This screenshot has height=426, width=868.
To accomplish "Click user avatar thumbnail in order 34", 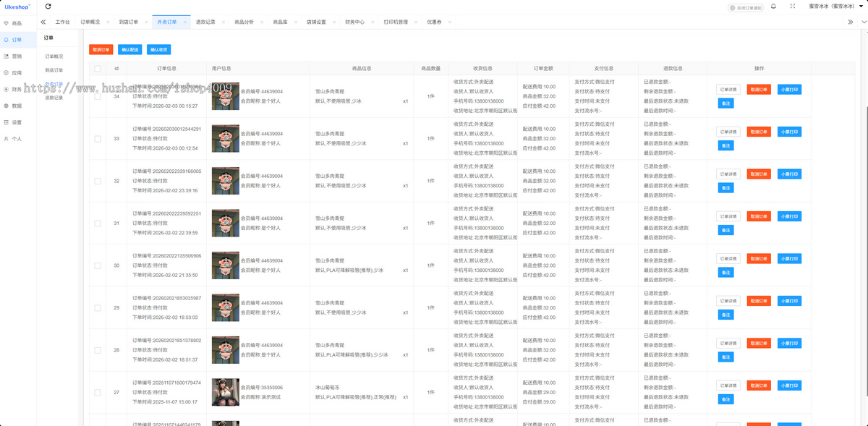I will tap(226, 96).
